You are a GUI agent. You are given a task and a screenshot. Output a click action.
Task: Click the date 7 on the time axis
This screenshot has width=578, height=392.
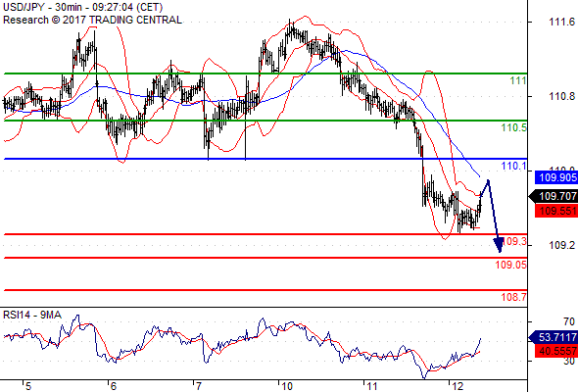click(x=199, y=386)
